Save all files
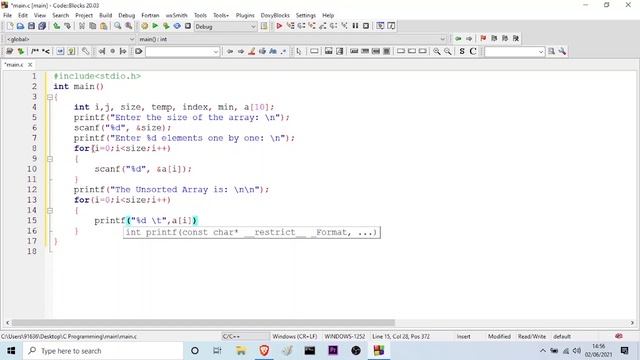Screen dimensions: 640x360 tap(42, 26)
